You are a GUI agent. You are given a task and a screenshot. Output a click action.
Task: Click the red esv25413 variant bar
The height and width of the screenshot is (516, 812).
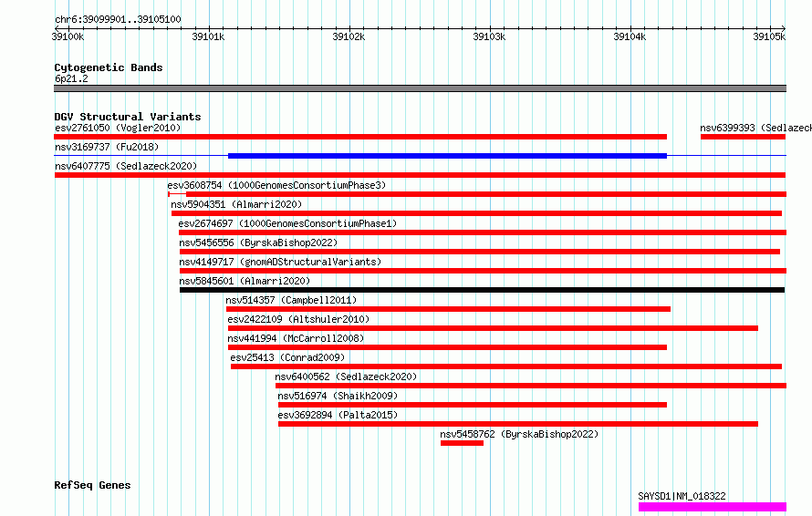coord(506,366)
